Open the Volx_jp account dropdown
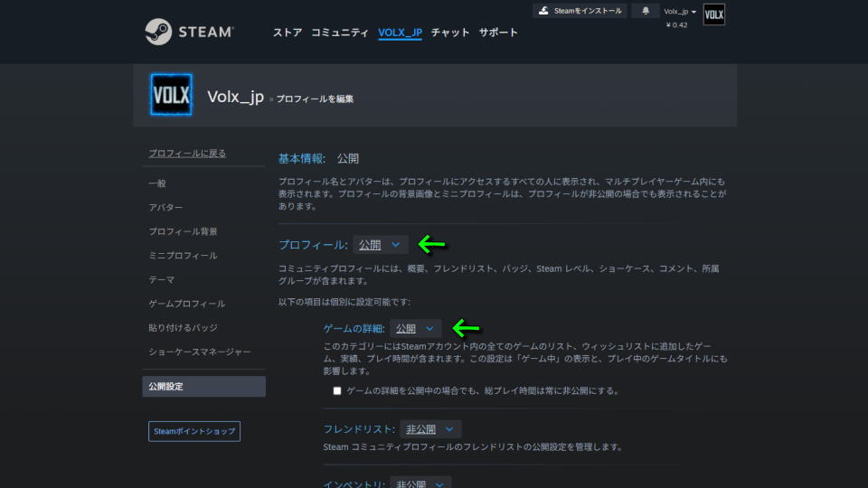Viewport: 868px width, 488px height. click(x=680, y=12)
